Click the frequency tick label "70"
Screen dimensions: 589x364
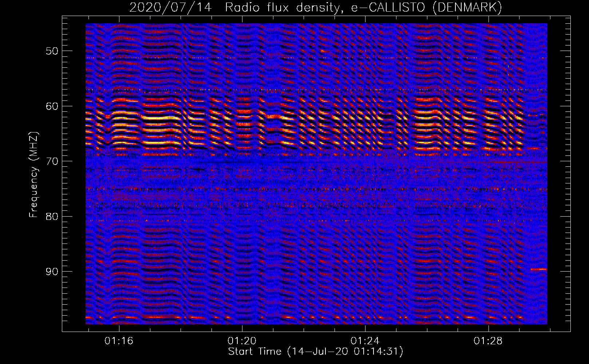(x=52, y=161)
